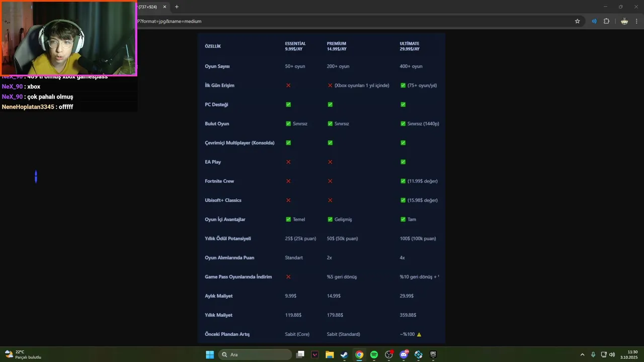This screenshot has width=644, height=362.
Task: Click '4x' in Oyun Alımlarında Puan row
Action: click(x=403, y=257)
